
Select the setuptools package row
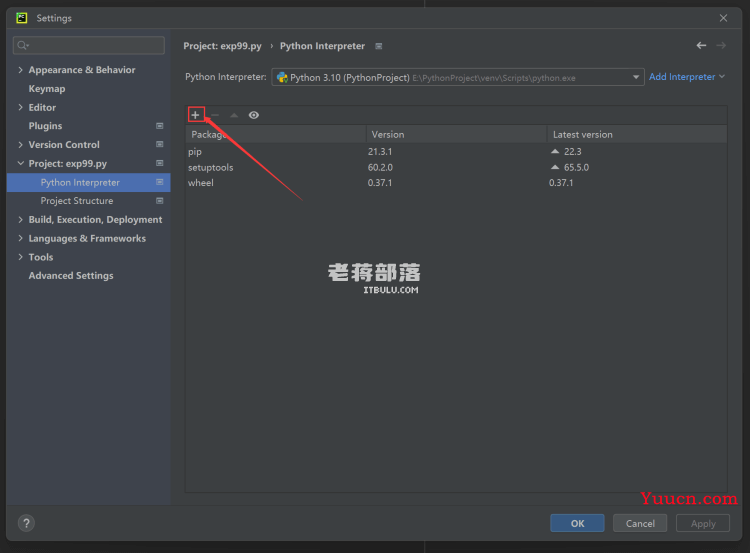pyautogui.click(x=456, y=167)
